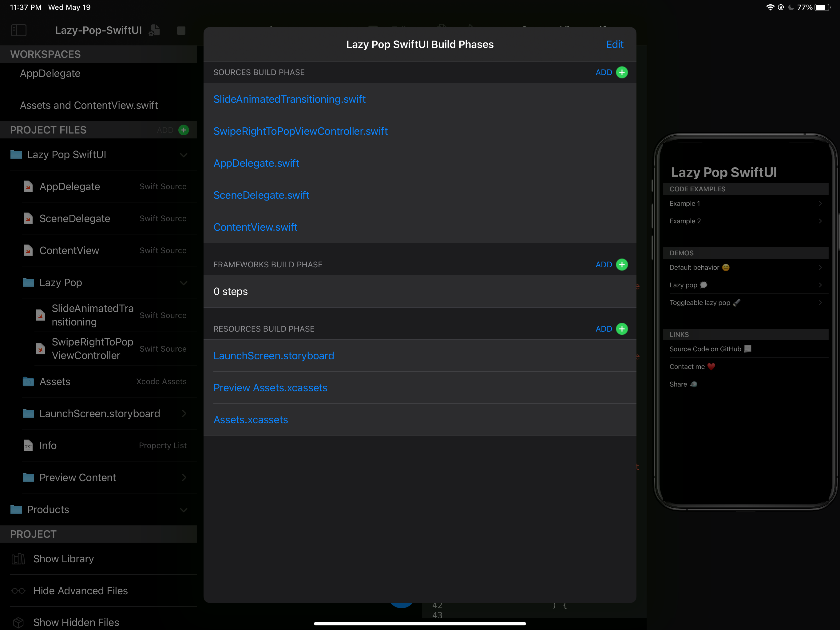840x630 pixels.
Task: Add step to Frameworks Build Phase via plus icon
Action: [622, 265]
